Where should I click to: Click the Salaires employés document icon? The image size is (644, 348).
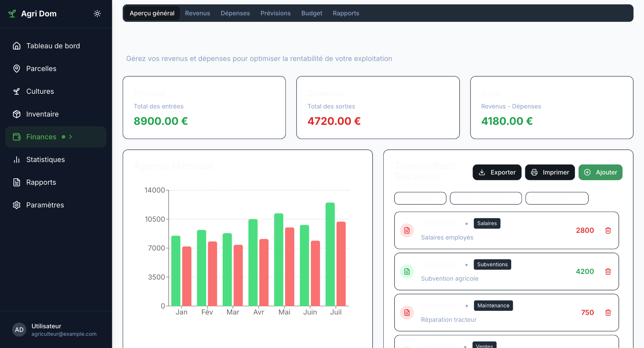tap(407, 230)
